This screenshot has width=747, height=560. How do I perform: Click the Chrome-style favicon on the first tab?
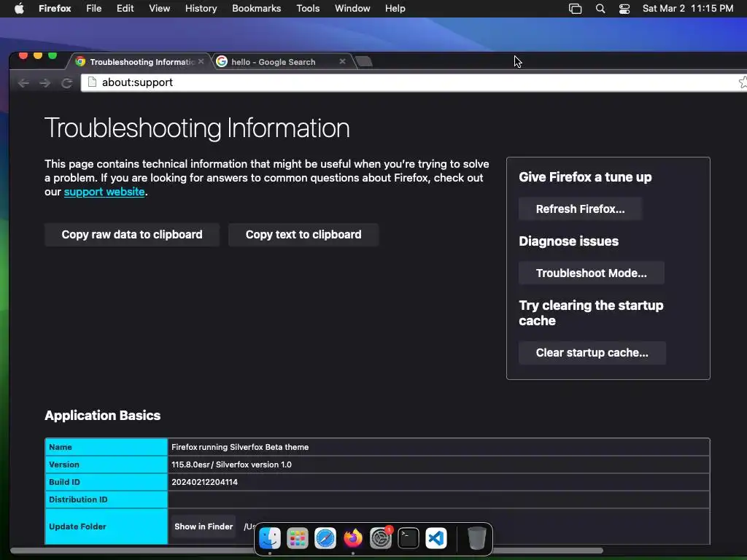pos(80,61)
